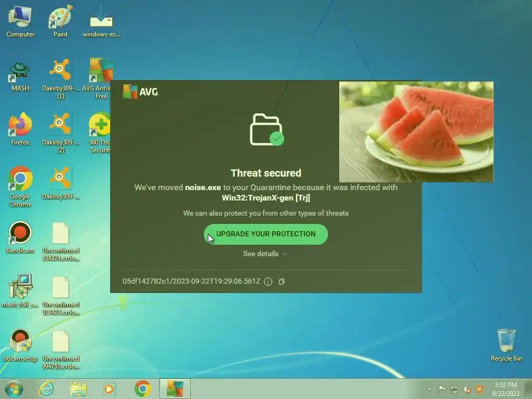The height and width of the screenshot is (399, 532).
Task: Select the Dakirby309 (1) Avast icon
Action: [60, 79]
